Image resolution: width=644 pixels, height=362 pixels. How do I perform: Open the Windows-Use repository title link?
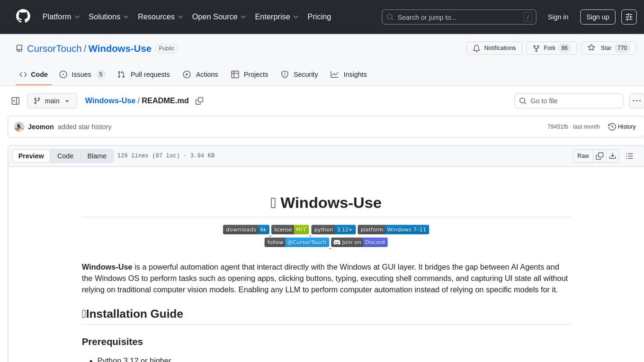click(x=120, y=48)
